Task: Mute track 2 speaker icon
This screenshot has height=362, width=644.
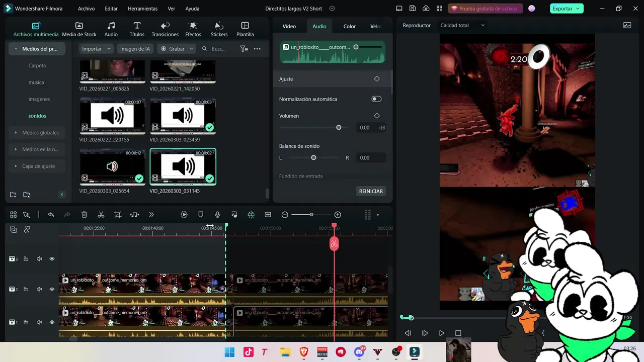Action: [x=39, y=289]
